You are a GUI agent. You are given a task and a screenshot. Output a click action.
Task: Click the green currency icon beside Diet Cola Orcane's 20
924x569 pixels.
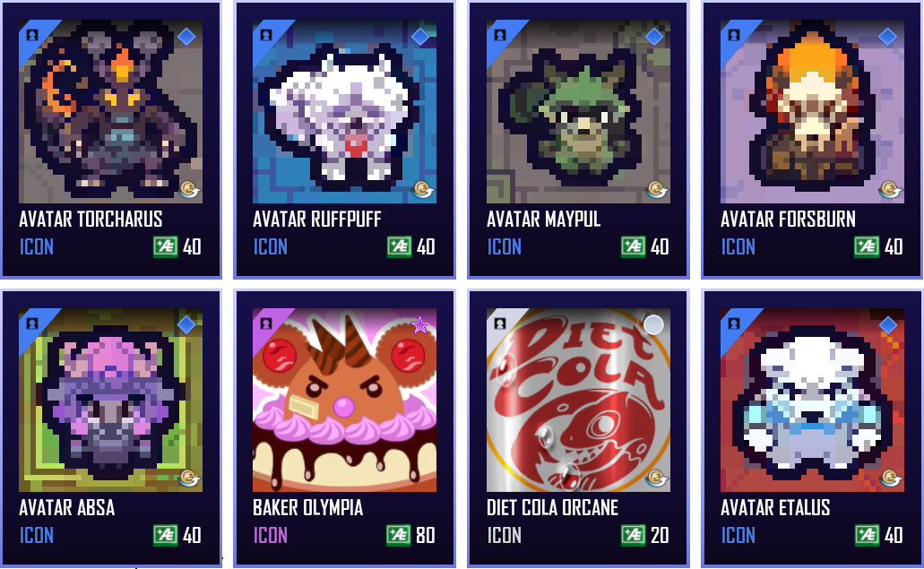click(633, 536)
